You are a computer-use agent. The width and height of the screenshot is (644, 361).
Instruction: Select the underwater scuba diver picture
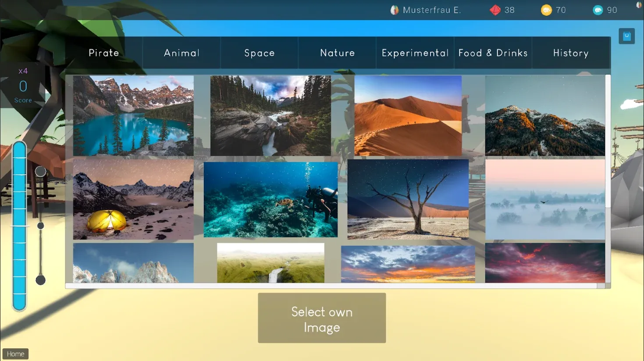270,200
